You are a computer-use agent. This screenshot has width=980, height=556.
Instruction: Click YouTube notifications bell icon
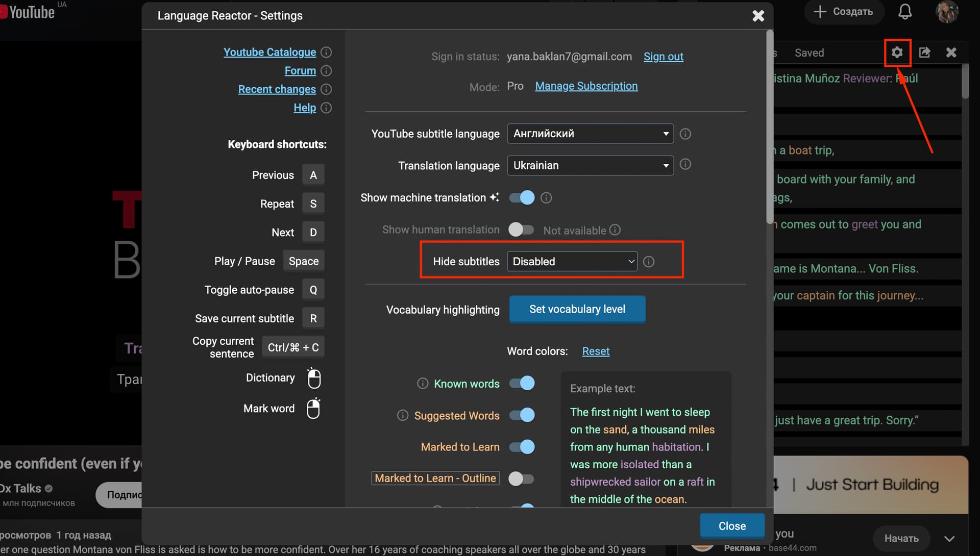(904, 12)
